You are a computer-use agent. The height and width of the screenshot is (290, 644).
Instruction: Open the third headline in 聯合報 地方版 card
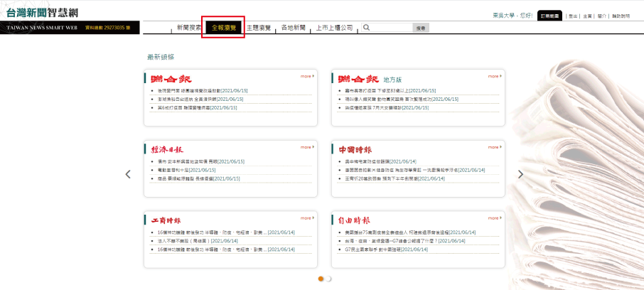point(387,107)
